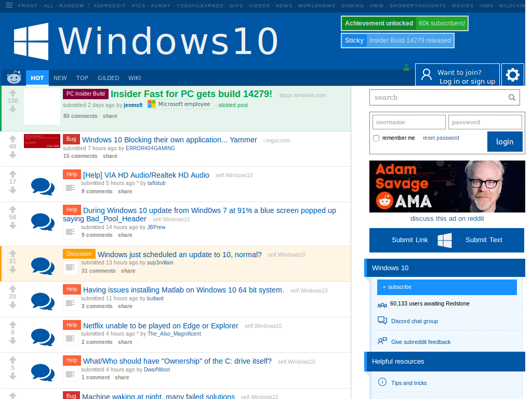Open the Yammer post red thumbnail
Screen dimensions: 532x399
42,141
